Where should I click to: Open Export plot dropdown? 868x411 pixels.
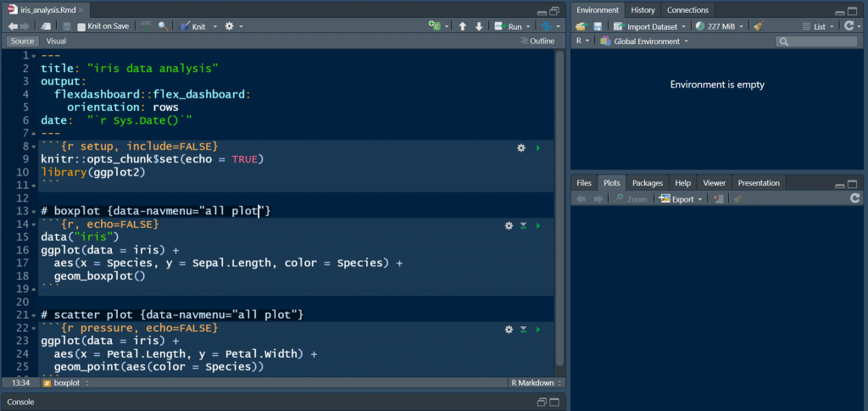tap(681, 199)
